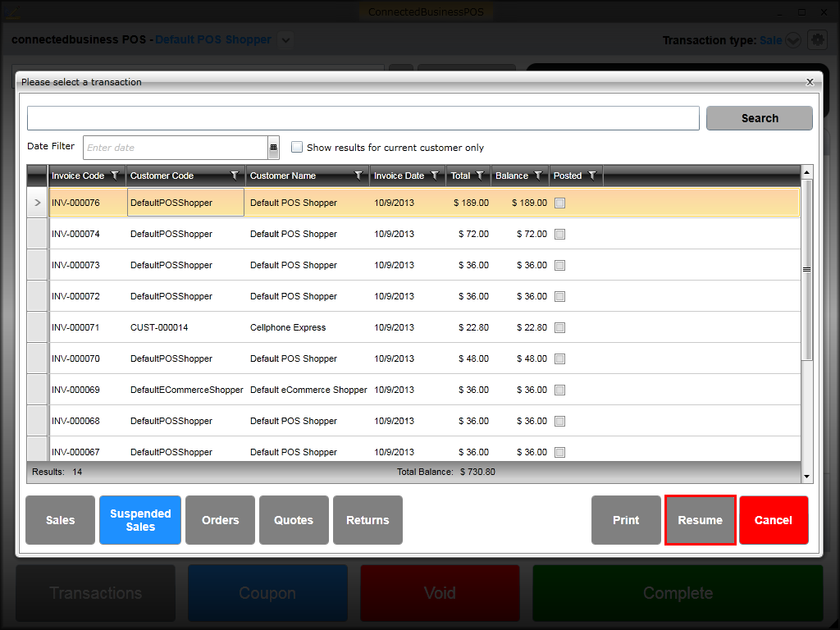Screen dimensions: 840x630
Task: Click the transaction search text field
Action: click(363, 118)
